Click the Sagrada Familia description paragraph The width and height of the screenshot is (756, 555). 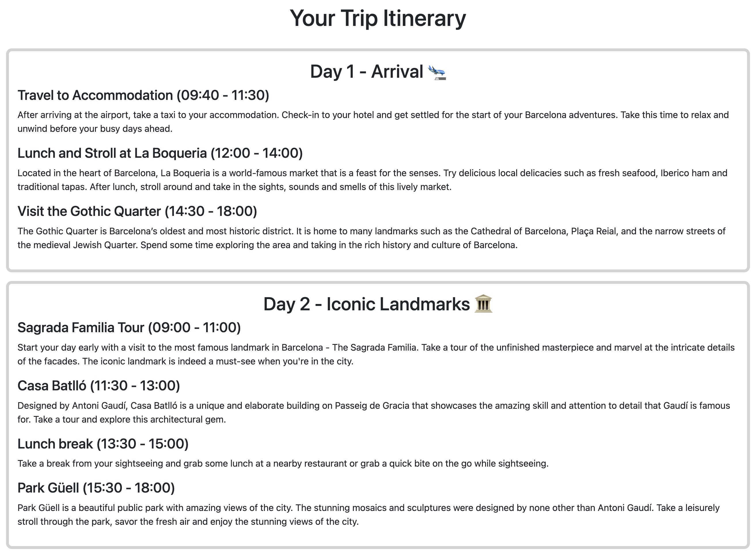(x=376, y=354)
